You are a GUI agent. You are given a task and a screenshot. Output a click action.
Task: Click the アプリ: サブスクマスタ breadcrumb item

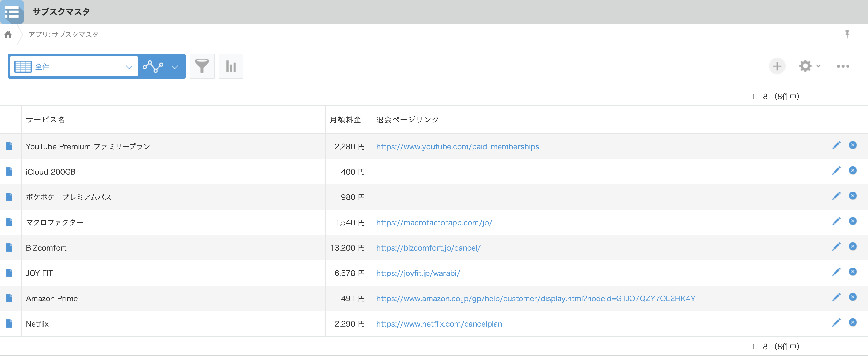tap(63, 34)
